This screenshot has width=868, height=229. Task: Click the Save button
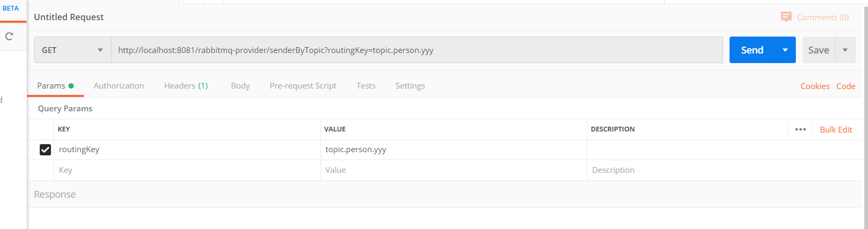click(x=818, y=50)
